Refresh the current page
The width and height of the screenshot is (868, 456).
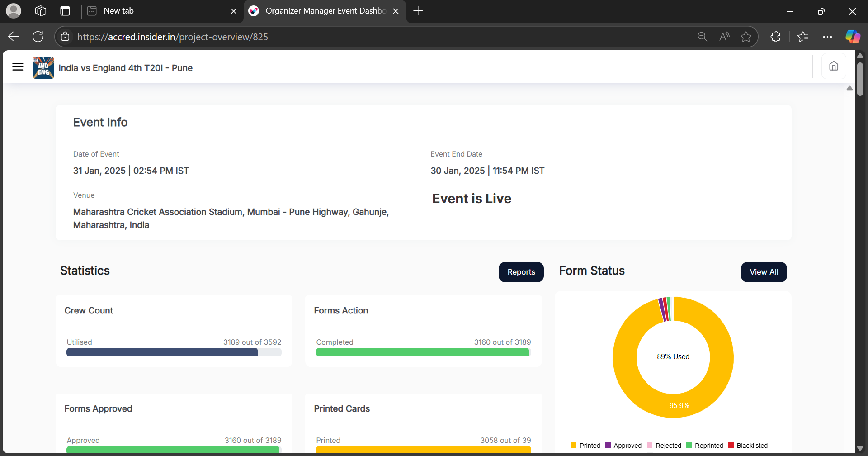38,37
